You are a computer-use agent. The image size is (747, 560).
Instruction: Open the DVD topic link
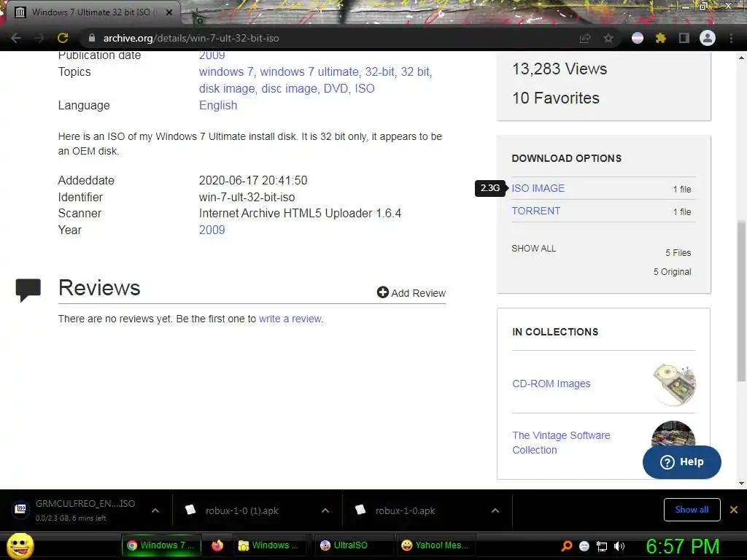point(336,88)
